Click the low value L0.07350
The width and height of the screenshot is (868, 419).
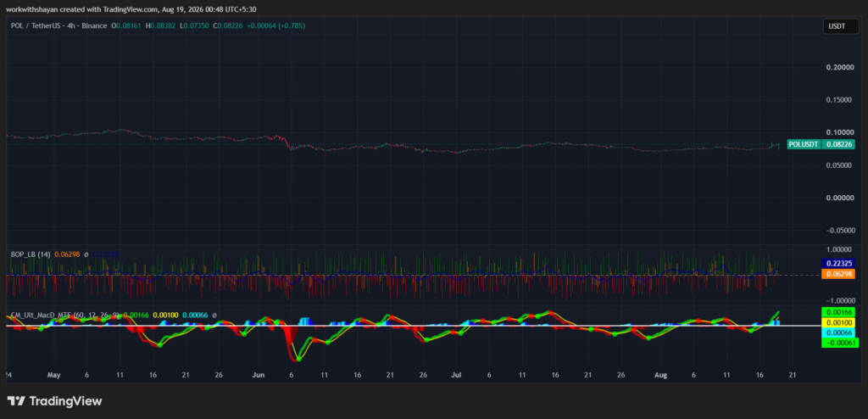point(193,25)
